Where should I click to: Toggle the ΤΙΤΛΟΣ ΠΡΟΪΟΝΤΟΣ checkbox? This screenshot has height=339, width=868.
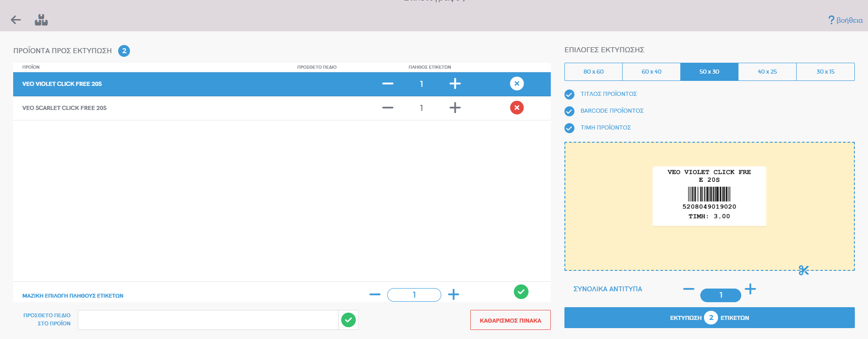click(569, 95)
